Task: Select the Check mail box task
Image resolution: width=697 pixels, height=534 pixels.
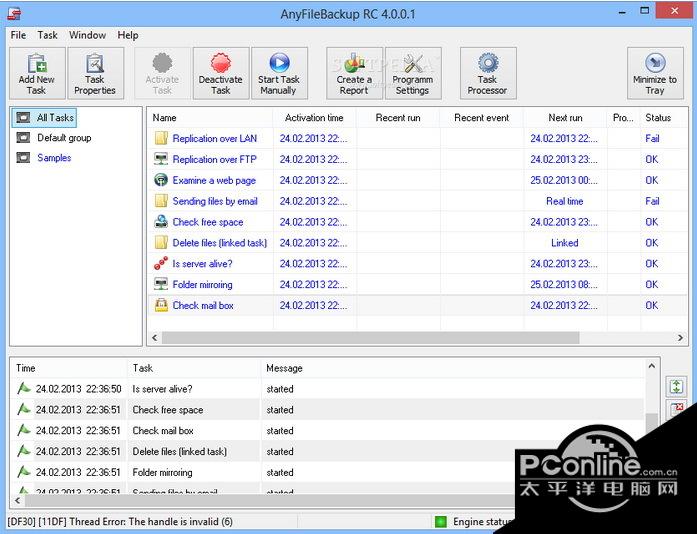Action: [x=203, y=306]
